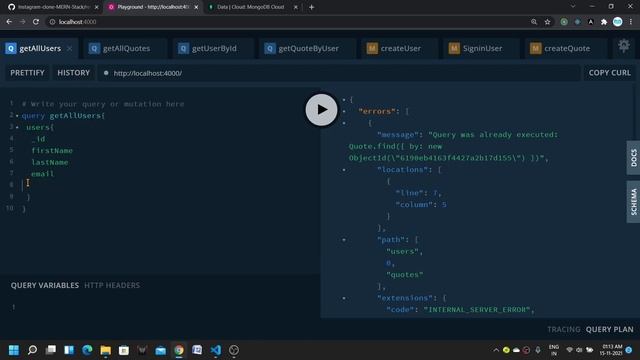Show hidden system tray icons
Image resolution: width=640 pixels, height=360 pixels.
coord(496,350)
